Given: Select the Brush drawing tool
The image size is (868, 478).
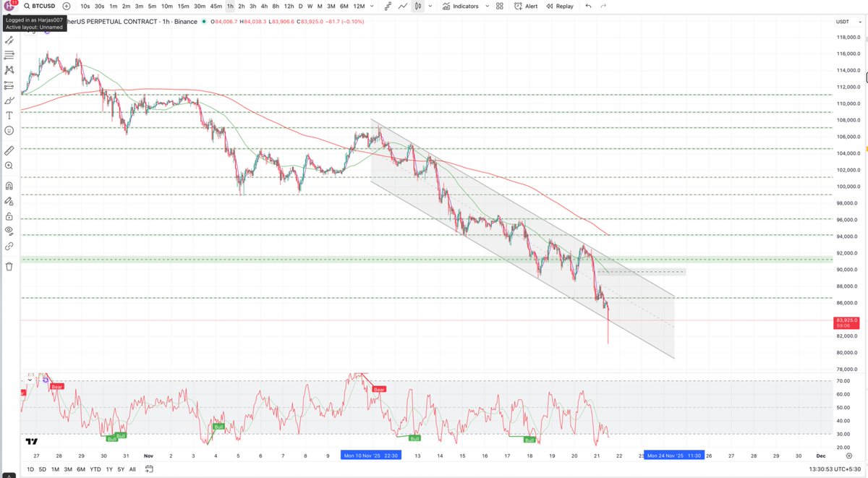Looking at the screenshot, I should (x=9, y=100).
